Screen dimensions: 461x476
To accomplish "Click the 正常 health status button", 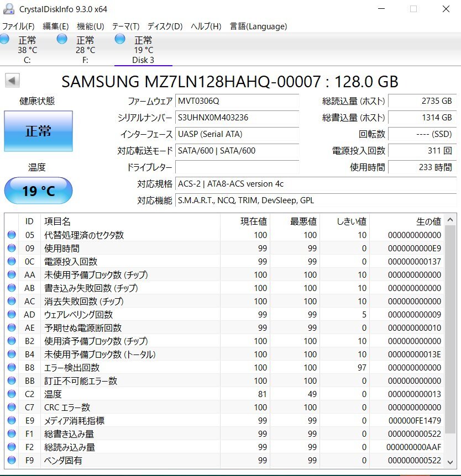I will 38,131.
